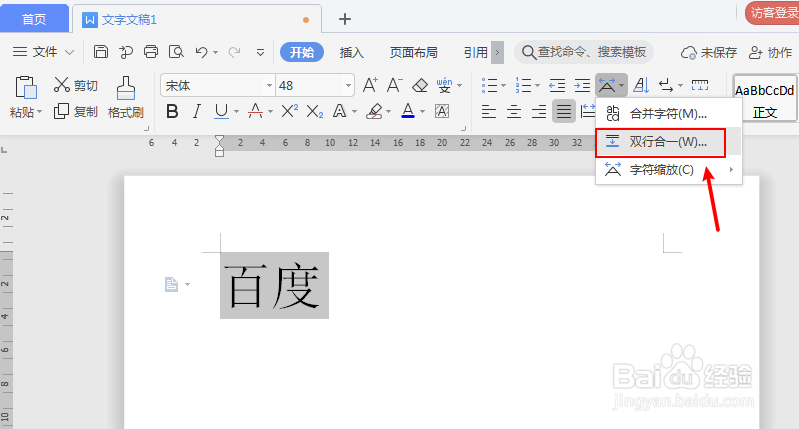Align text left
This screenshot has height=429, width=799.
(x=489, y=111)
